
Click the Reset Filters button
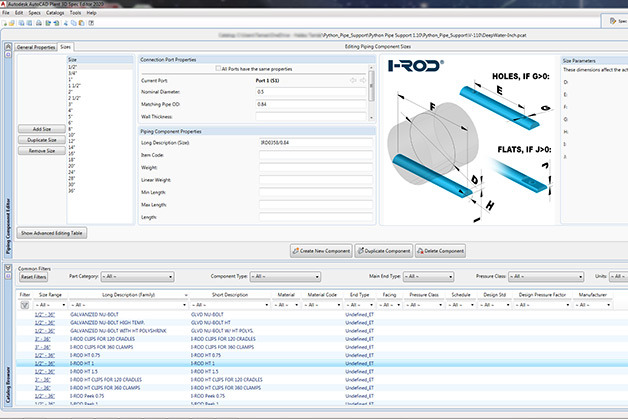pos(34,276)
